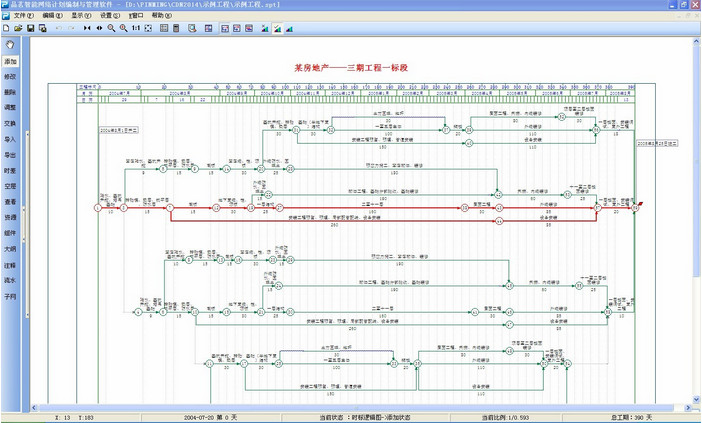This screenshot has width=702, height=423.
Task: Click the 流水 sidebar button
Action: [x=10, y=280]
